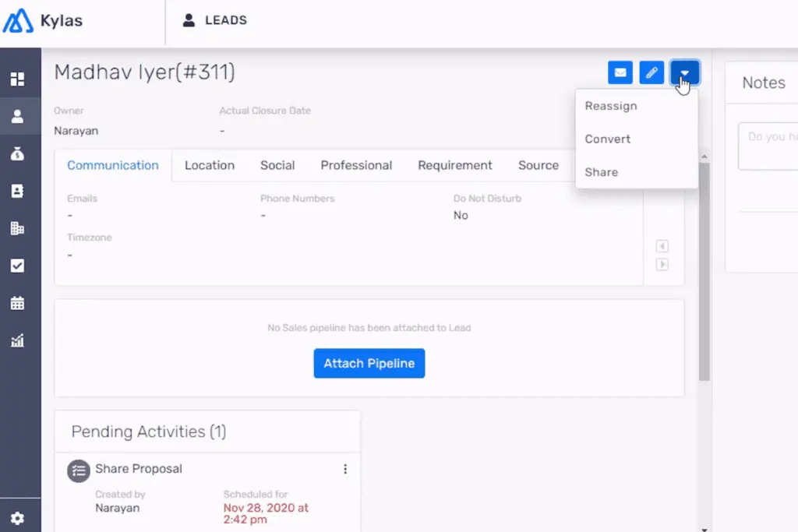Click the Nov 28, 2020 scheduled date

pos(266,513)
